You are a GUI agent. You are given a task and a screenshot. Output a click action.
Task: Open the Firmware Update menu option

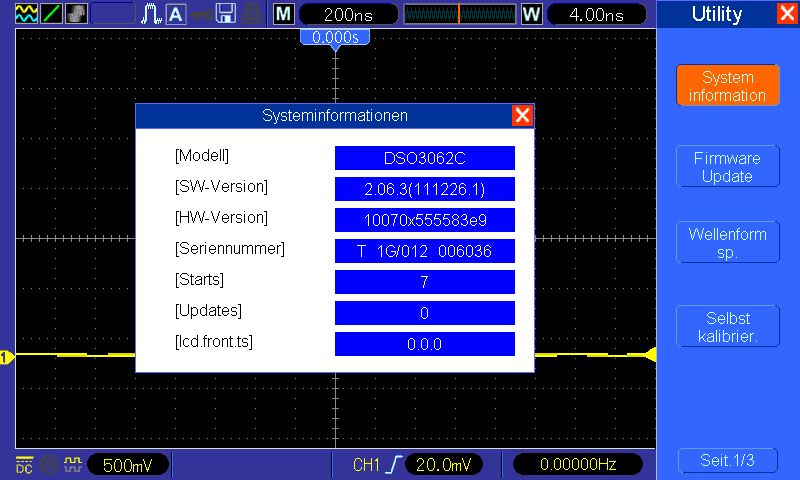[x=728, y=166]
